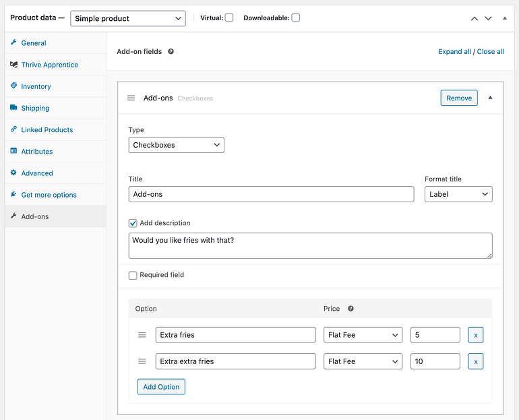
Task: Mark the add-on as Required field
Action: tap(133, 275)
